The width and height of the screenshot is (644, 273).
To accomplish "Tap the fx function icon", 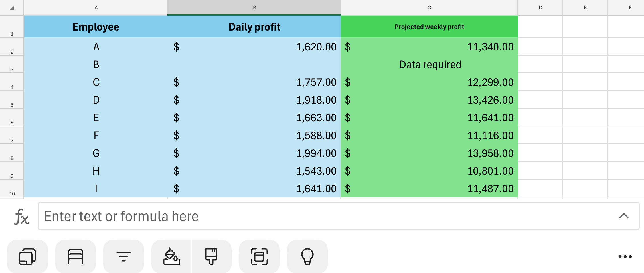I will click(21, 216).
